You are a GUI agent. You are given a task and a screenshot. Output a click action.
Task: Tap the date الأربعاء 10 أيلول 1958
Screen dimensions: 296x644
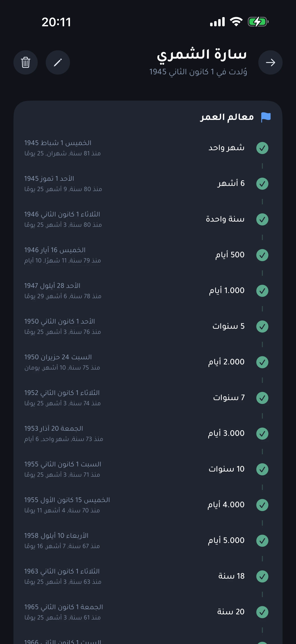tap(57, 536)
